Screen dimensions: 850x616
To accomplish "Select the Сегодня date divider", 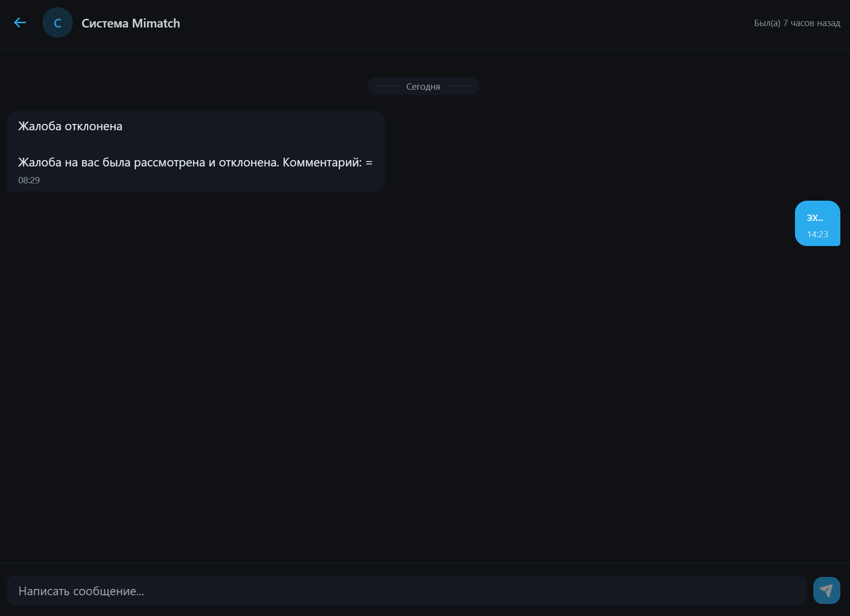I will coord(423,87).
